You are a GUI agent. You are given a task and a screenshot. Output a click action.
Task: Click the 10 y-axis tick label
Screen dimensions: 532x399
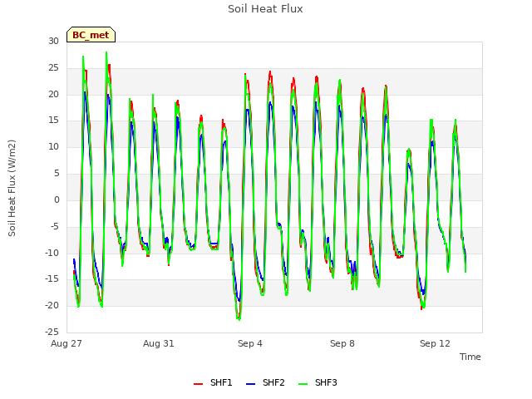[53, 147]
